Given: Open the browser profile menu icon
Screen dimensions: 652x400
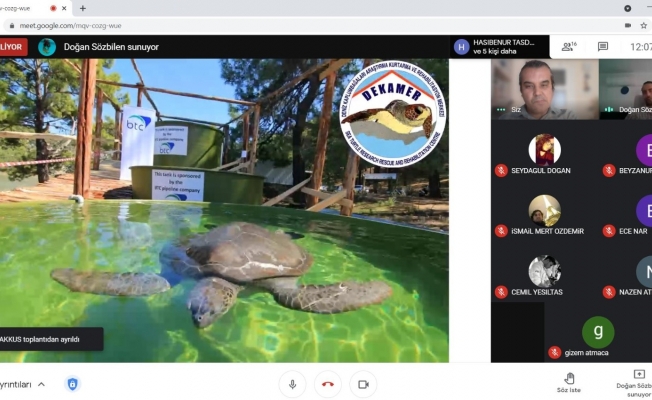Looking at the screenshot, I should [x=627, y=8].
